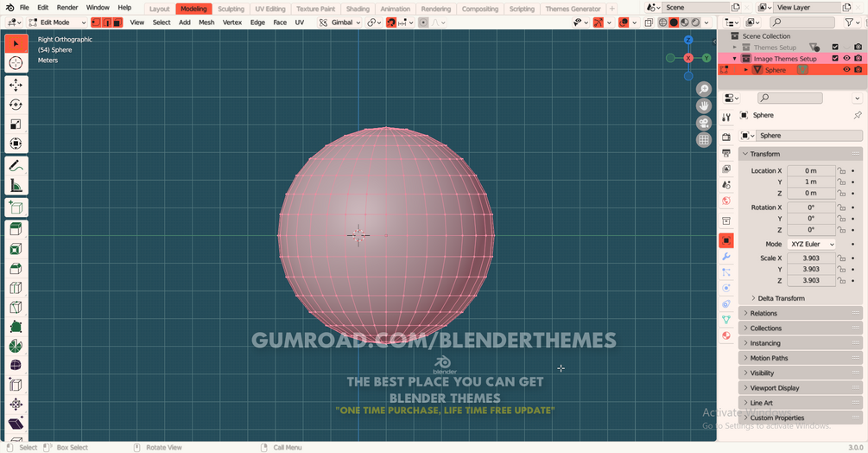Choose the Scale tool
This screenshot has height=453, width=868.
click(16, 124)
